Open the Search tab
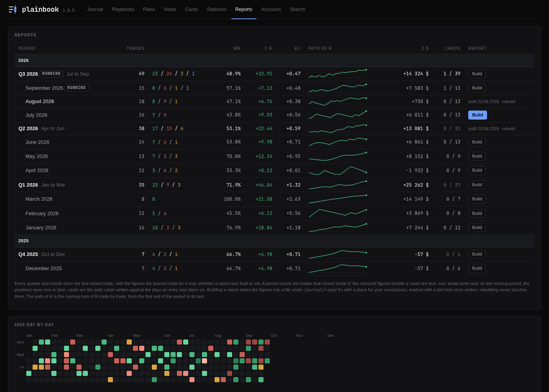Viewport: 549px width, 392px height. point(297,9)
